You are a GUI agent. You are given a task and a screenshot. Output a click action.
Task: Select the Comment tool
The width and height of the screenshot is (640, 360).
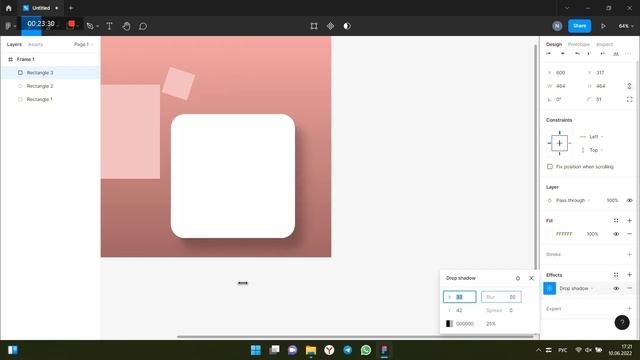point(143,26)
